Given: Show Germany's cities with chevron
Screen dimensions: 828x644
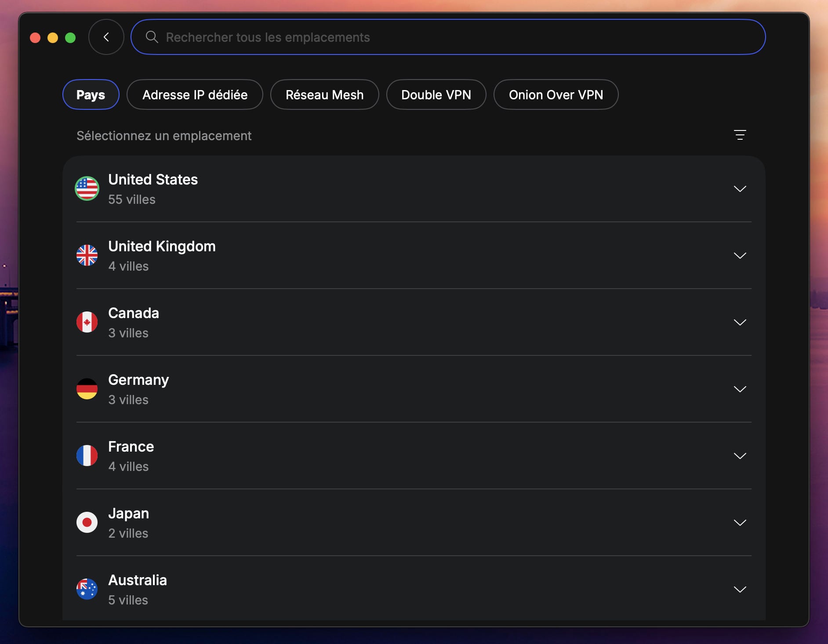Looking at the screenshot, I should pyautogui.click(x=740, y=389).
